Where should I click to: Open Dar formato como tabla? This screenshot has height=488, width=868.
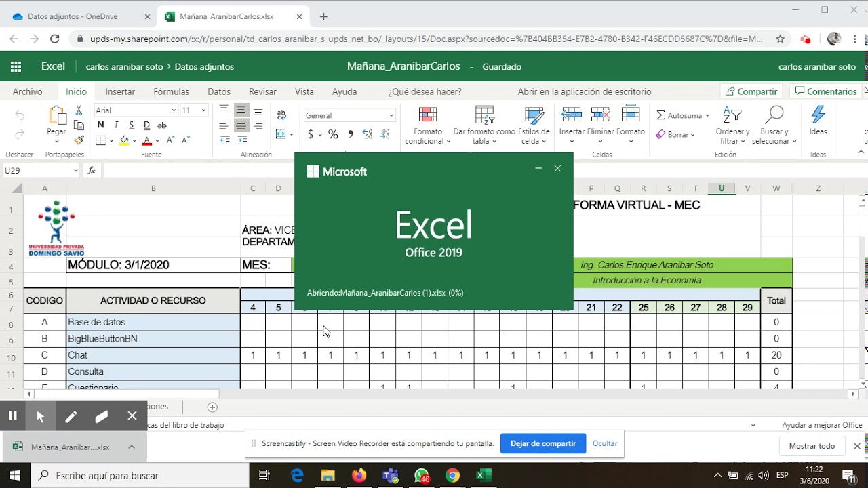[x=484, y=126]
